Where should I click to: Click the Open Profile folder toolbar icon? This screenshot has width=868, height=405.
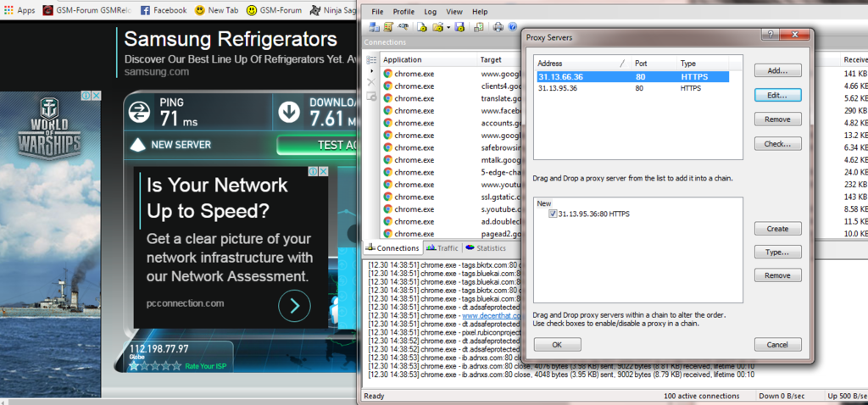(x=438, y=26)
